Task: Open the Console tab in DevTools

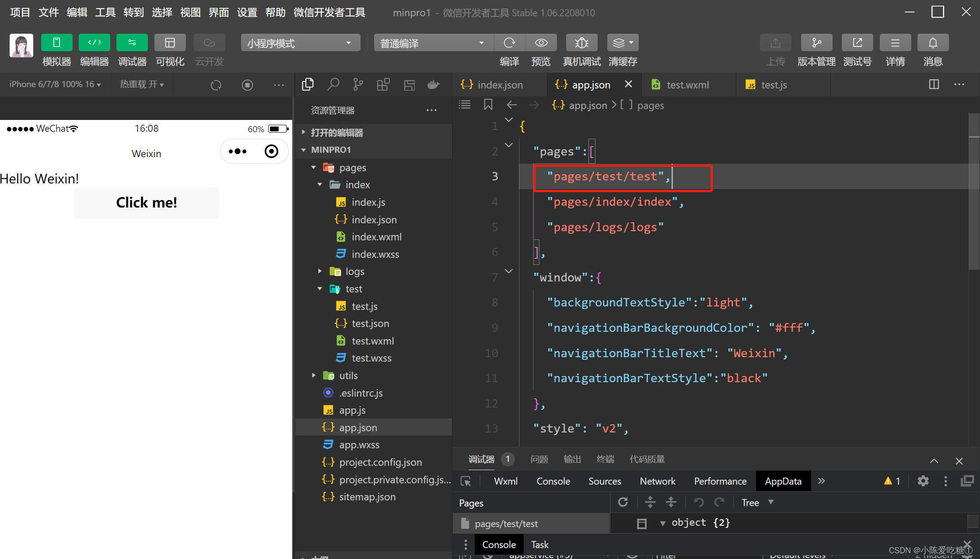Action: (553, 481)
